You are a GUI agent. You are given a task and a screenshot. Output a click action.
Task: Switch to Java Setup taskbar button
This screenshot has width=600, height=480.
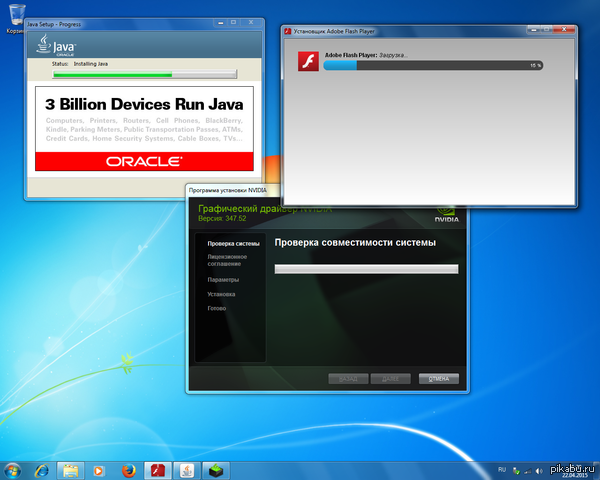pos(187,470)
